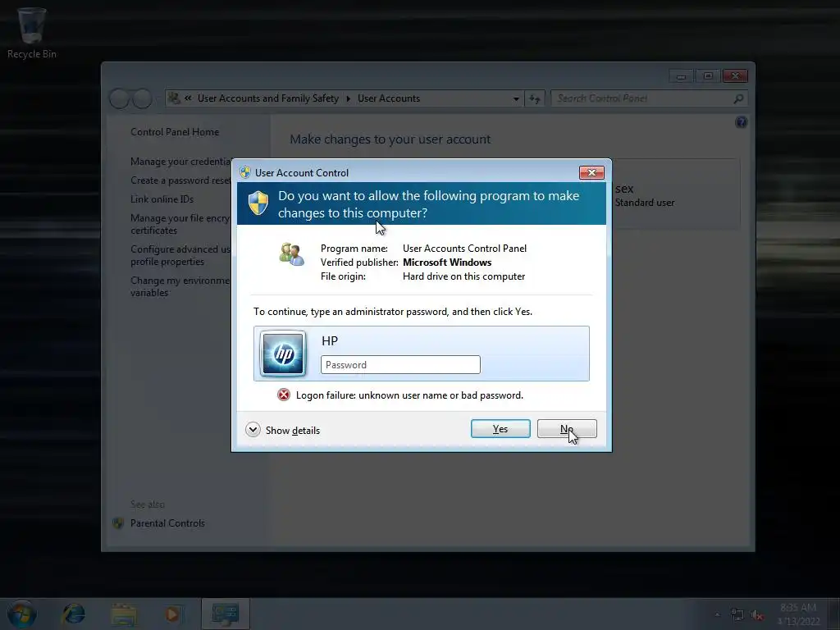Image resolution: width=840 pixels, height=630 pixels.
Task: Click the logon failure error icon
Action: 283,395
